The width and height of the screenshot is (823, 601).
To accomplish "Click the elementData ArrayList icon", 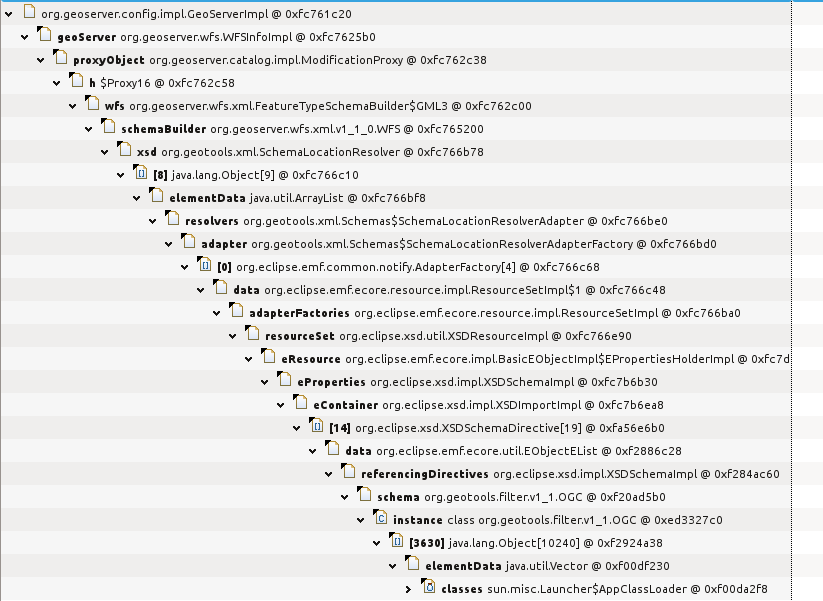I will tap(156, 196).
